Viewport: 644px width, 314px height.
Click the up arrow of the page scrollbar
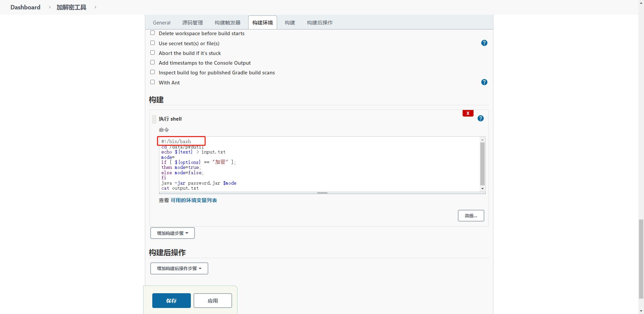pos(641,3)
